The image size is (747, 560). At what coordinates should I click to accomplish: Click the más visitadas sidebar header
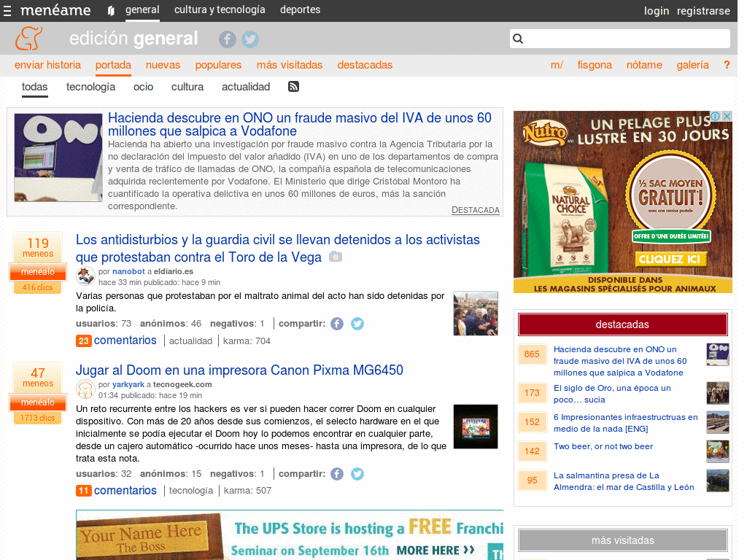(623, 540)
